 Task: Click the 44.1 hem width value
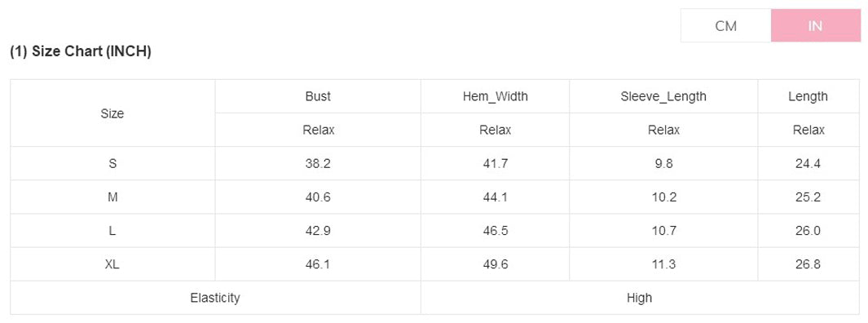(496, 197)
